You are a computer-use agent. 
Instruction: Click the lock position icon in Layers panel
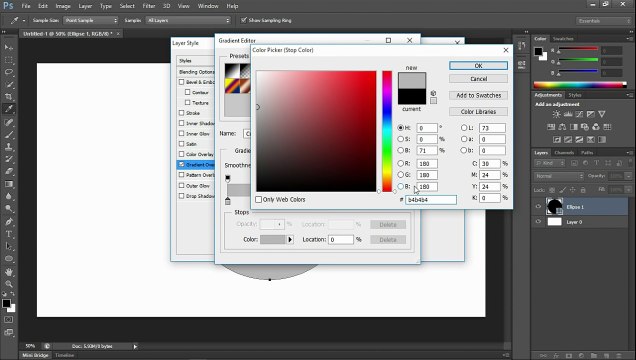pyautogui.click(x=572, y=190)
